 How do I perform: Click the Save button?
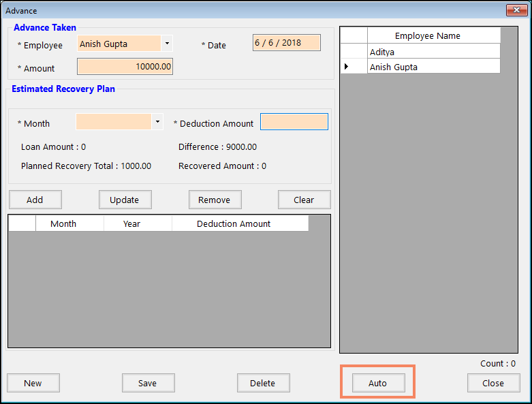148,383
